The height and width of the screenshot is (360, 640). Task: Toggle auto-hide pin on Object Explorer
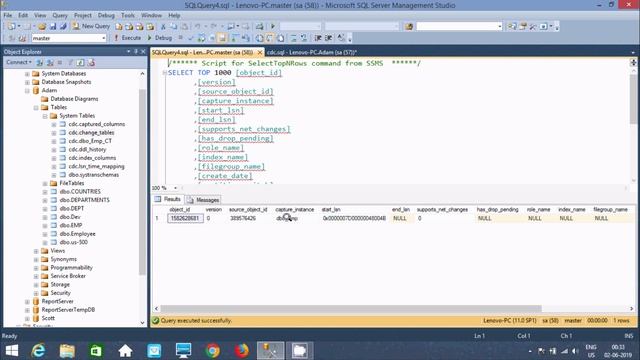point(136,51)
